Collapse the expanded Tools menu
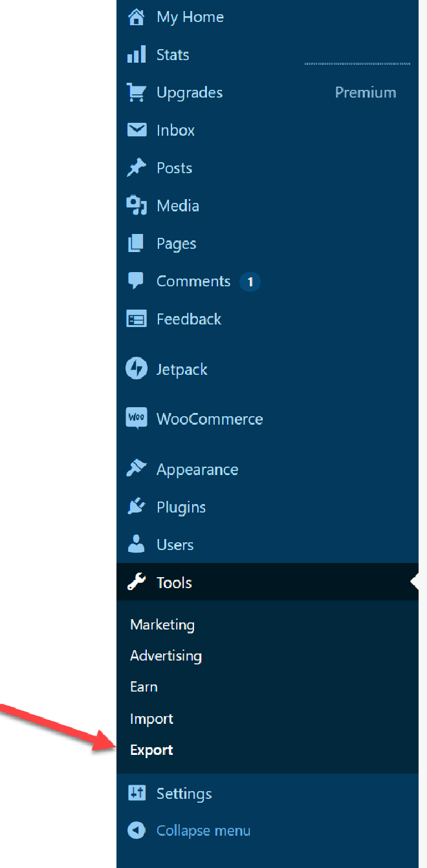The height and width of the screenshot is (868, 427). (x=174, y=582)
